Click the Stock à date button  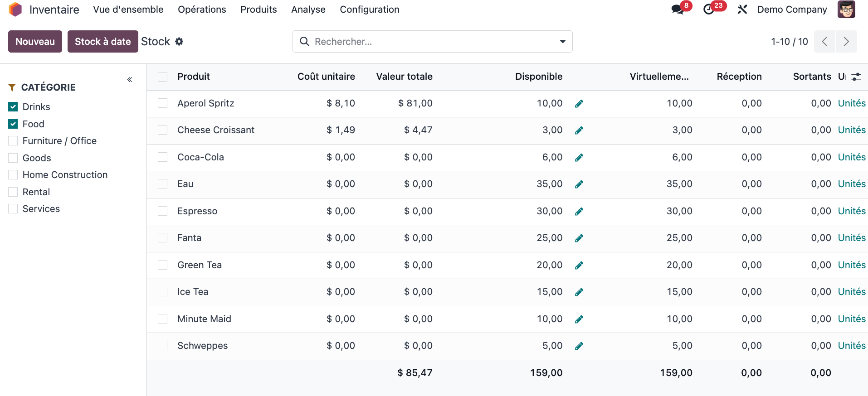(102, 42)
